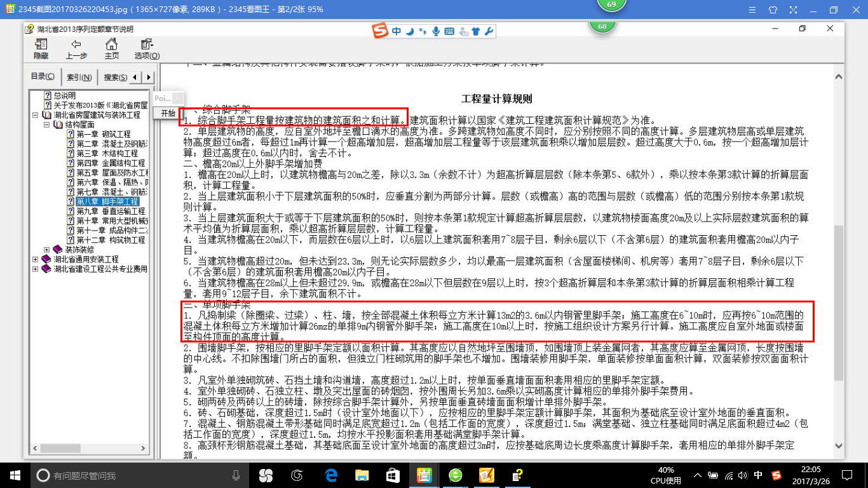Open the 选项(O) options menu
This screenshot has width=868, height=488.
(x=147, y=48)
